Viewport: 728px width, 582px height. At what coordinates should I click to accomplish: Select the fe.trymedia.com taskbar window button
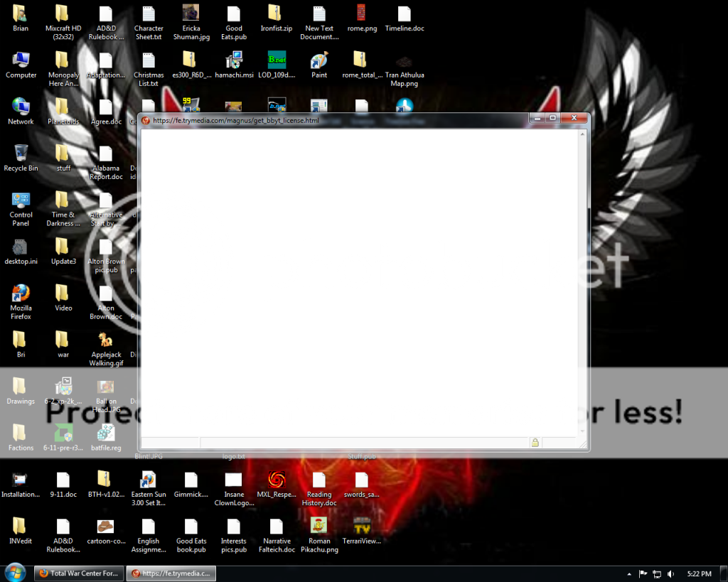tap(171, 573)
